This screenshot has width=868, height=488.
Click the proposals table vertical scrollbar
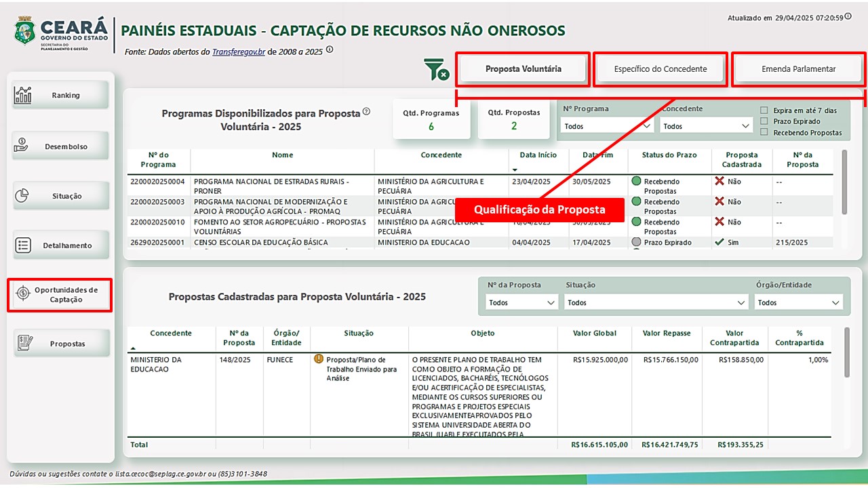point(846,352)
